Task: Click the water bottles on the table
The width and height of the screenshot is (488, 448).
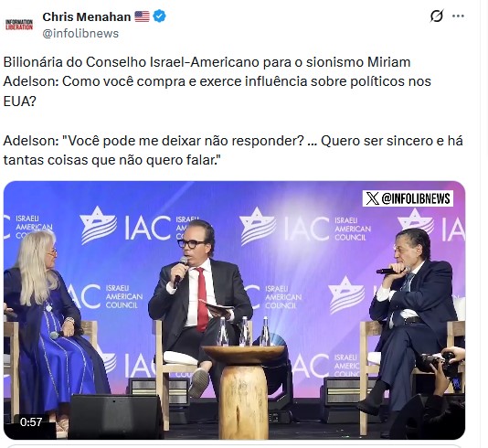Action: (x=244, y=332)
